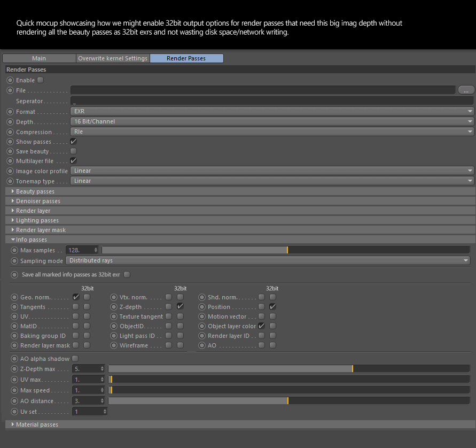Click the Z-Depth max slider

tap(289, 369)
